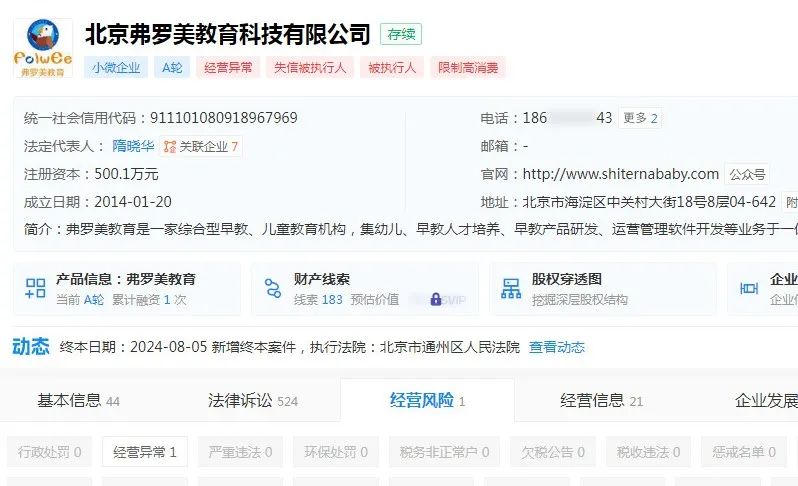
Task: Click the 失信被执行人 red tag
Action: click(x=310, y=67)
